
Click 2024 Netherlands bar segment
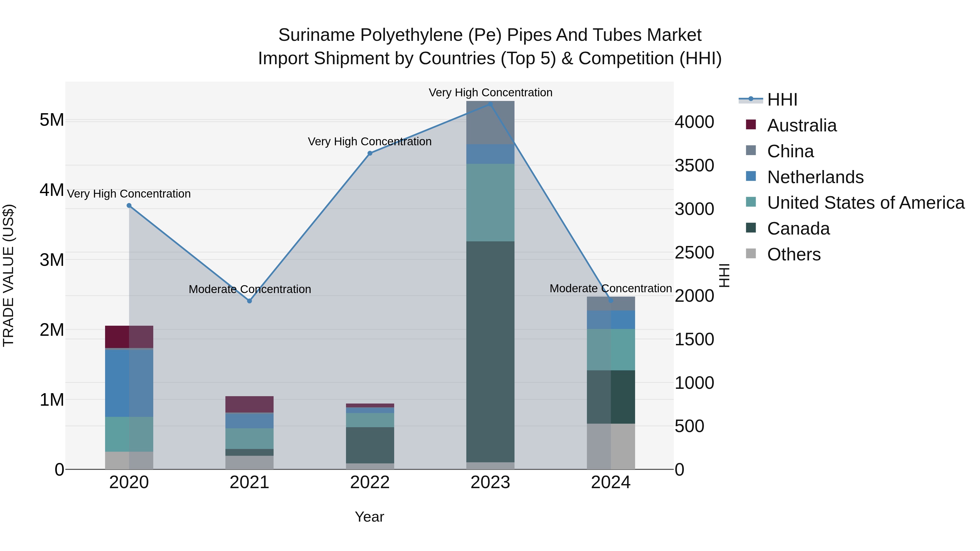click(x=611, y=320)
